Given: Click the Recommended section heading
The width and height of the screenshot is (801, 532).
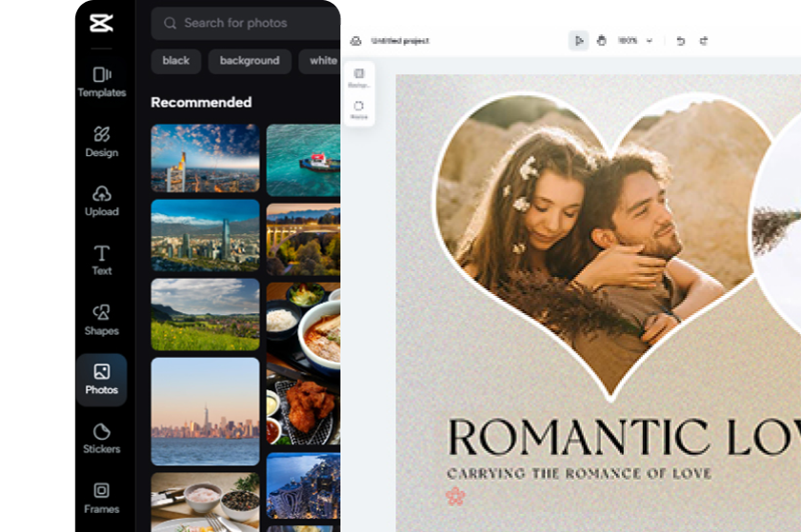Looking at the screenshot, I should tap(201, 102).
